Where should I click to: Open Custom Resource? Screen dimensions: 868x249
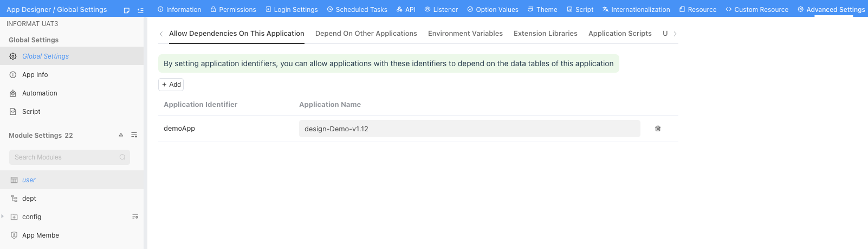tap(757, 9)
